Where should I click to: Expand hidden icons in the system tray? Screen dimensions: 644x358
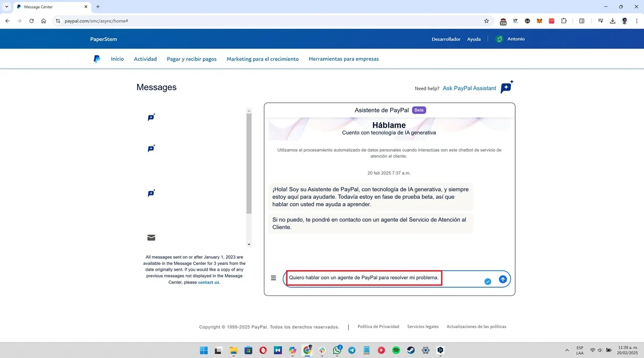(x=567, y=350)
